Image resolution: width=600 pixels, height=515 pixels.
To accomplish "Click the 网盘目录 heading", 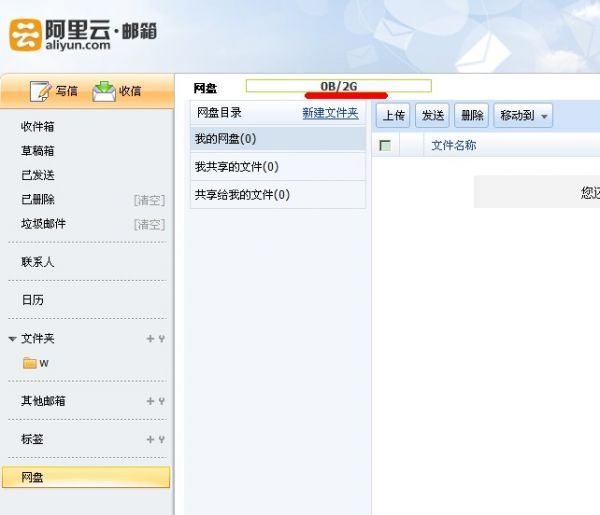I will [219, 113].
